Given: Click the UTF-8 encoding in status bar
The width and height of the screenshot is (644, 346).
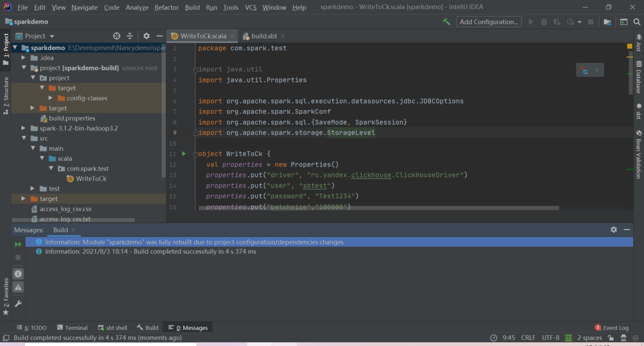Looking at the screenshot, I should tap(551, 338).
